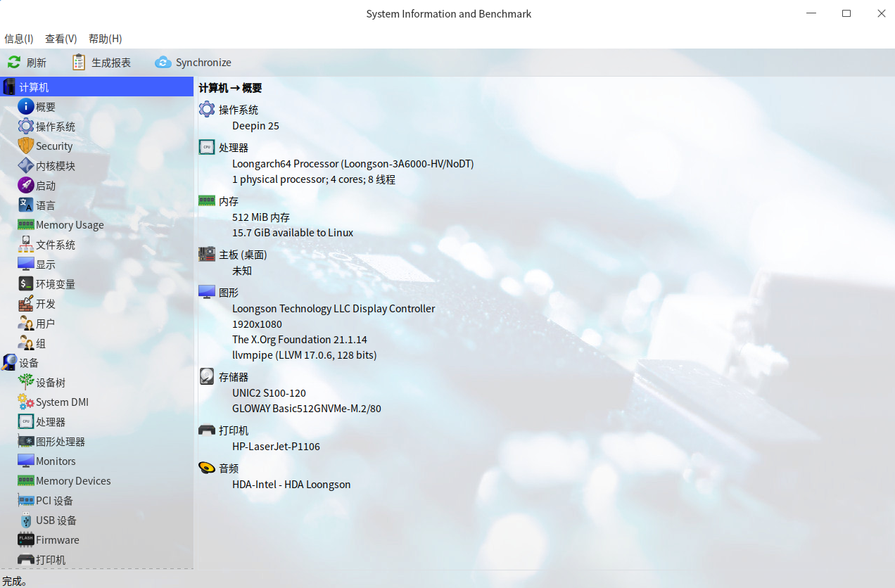Click the rocket icon for 启动
This screenshot has height=588, width=895.
pyautogui.click(x=25, y=186)
